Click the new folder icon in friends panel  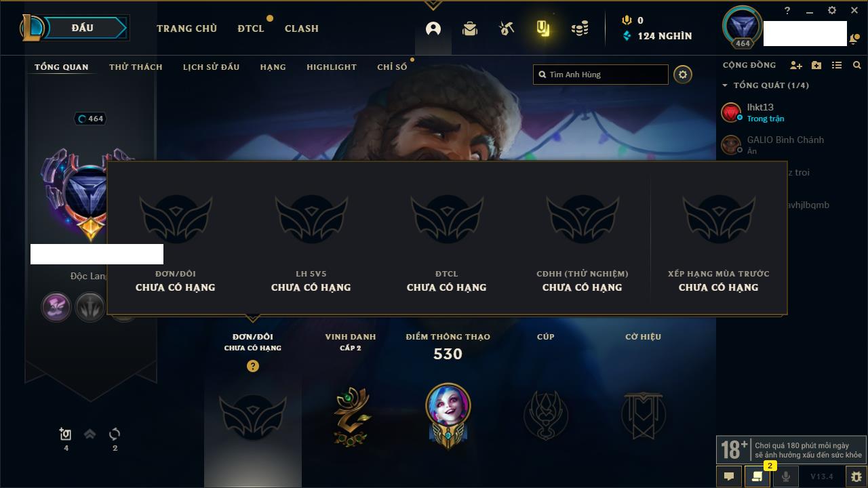(816, 65)
